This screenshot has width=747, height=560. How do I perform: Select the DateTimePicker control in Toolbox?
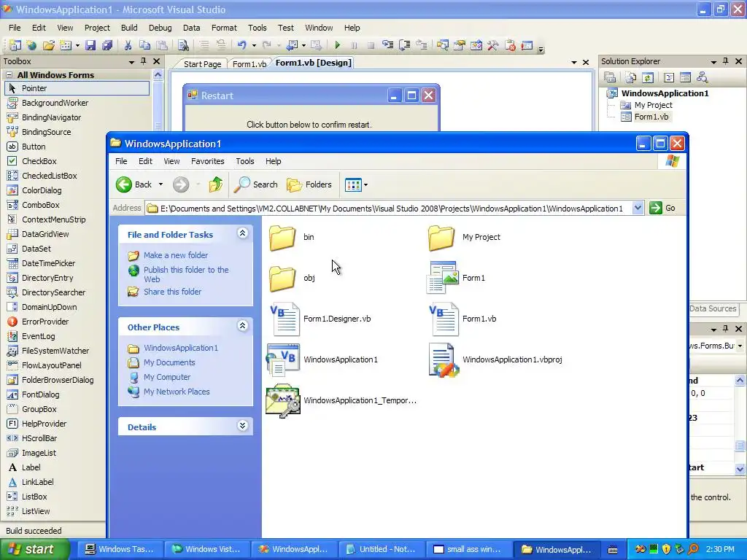[x=48, y=263]
